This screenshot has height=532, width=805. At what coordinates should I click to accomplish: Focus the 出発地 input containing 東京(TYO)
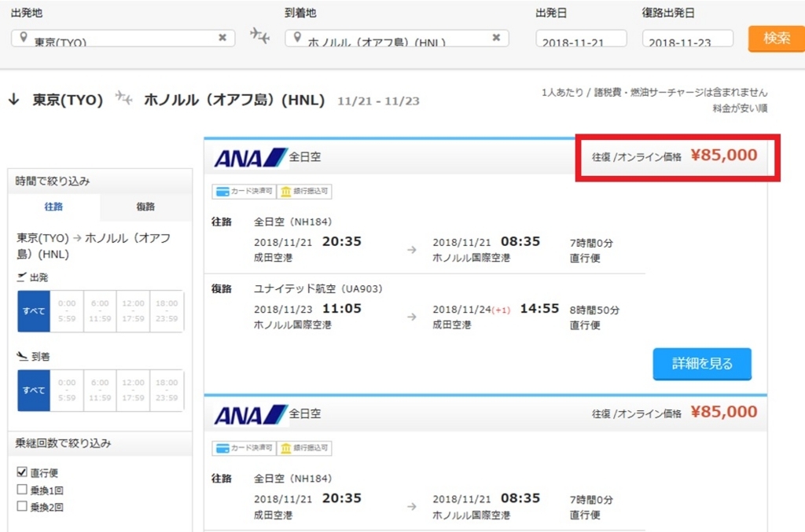[x=123, y=39]
